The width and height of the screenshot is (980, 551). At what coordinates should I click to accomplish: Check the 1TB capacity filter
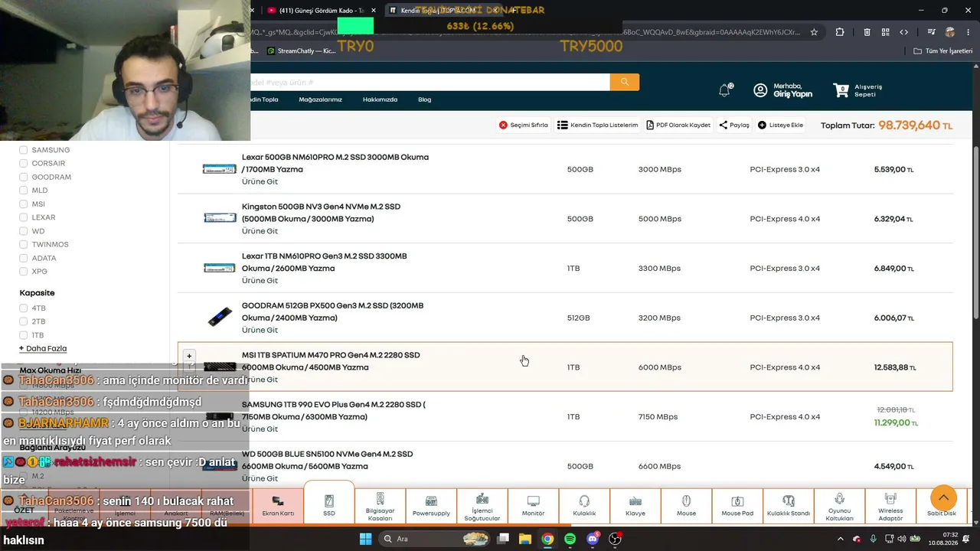point(24,335)
